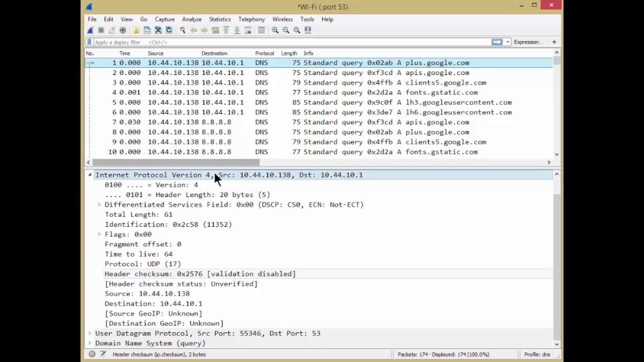Stop the running capture
Screen dimensions: 644x362
(x=101, y=30)
